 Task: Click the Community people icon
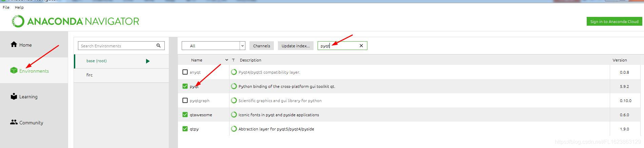[x=14, y=122]
